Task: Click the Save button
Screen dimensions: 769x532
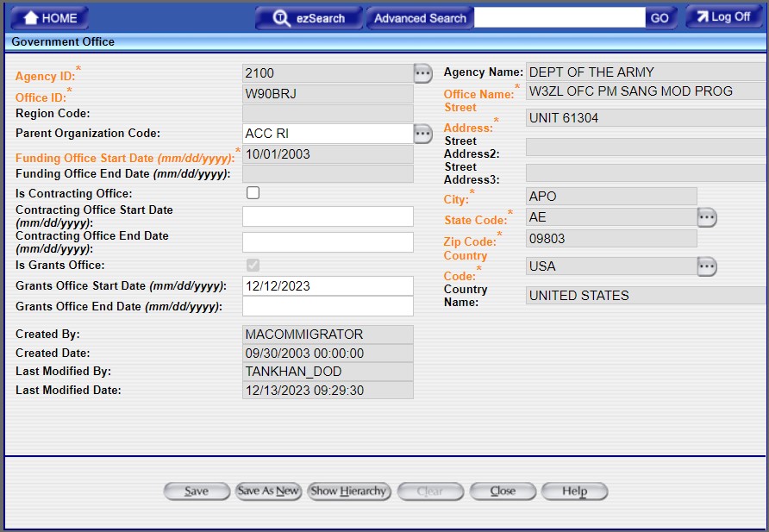Action: [197, 491]
